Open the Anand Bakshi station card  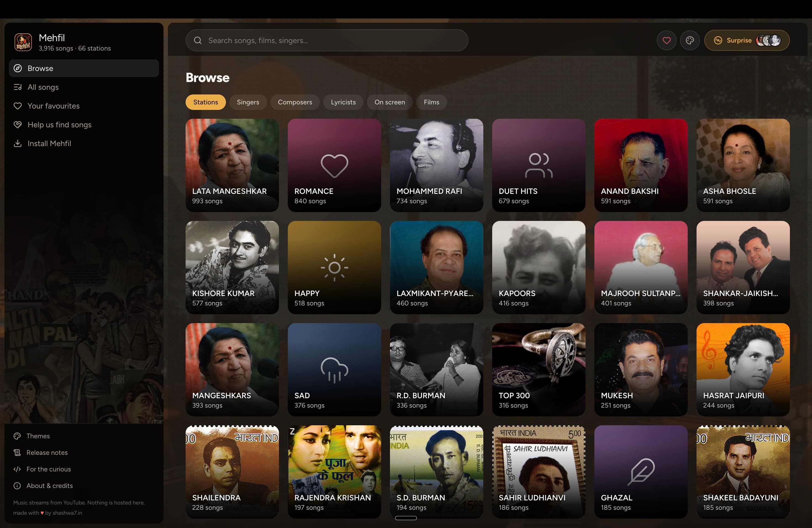(x=641, y=165)
